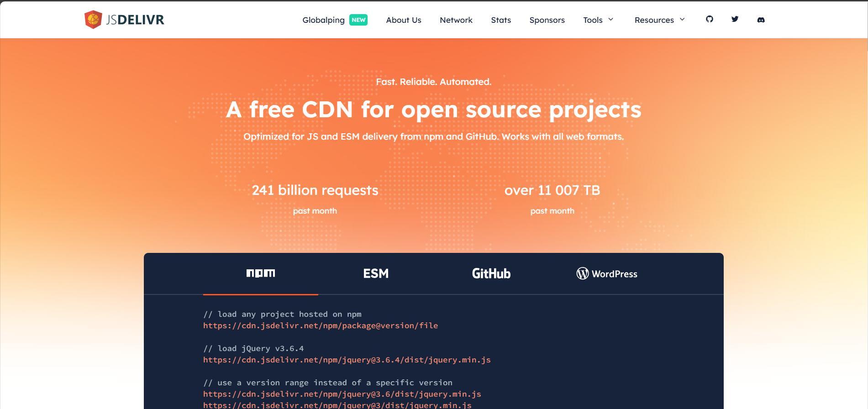Click the NEW badge beside Globalping
868x409 pixels.
point(358,20)
